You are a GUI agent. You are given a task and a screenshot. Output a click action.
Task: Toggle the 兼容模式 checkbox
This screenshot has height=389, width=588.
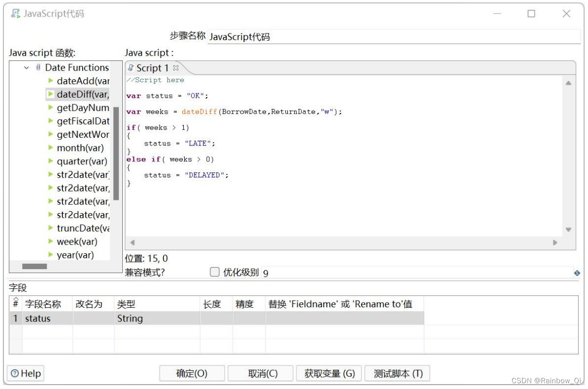pos(215,272)
